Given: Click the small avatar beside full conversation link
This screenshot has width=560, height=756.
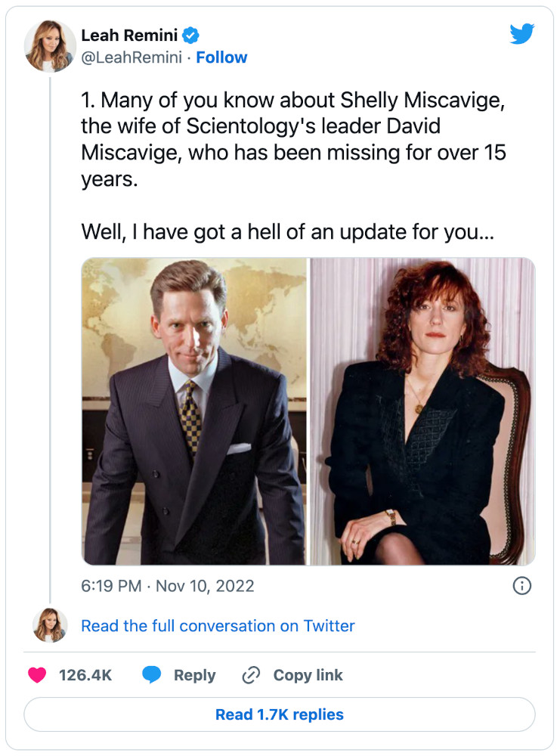Looking at the screenshot, I should pos(51,625).
